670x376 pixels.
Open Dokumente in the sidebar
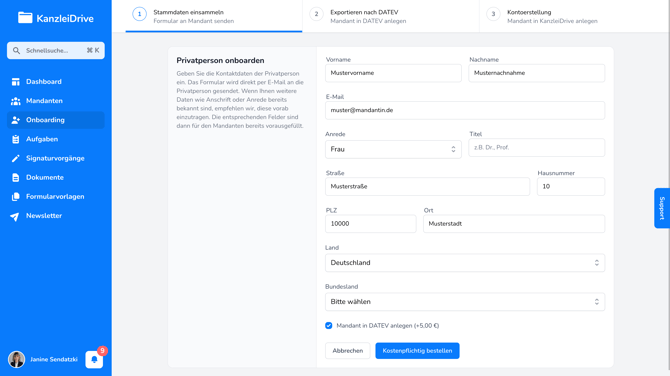point(56,178)
